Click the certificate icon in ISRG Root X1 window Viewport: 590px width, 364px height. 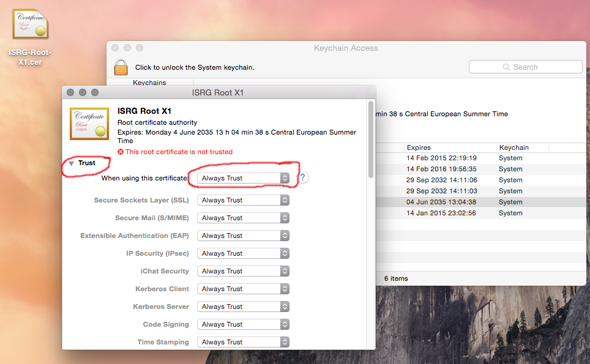[x=89, y=124]
